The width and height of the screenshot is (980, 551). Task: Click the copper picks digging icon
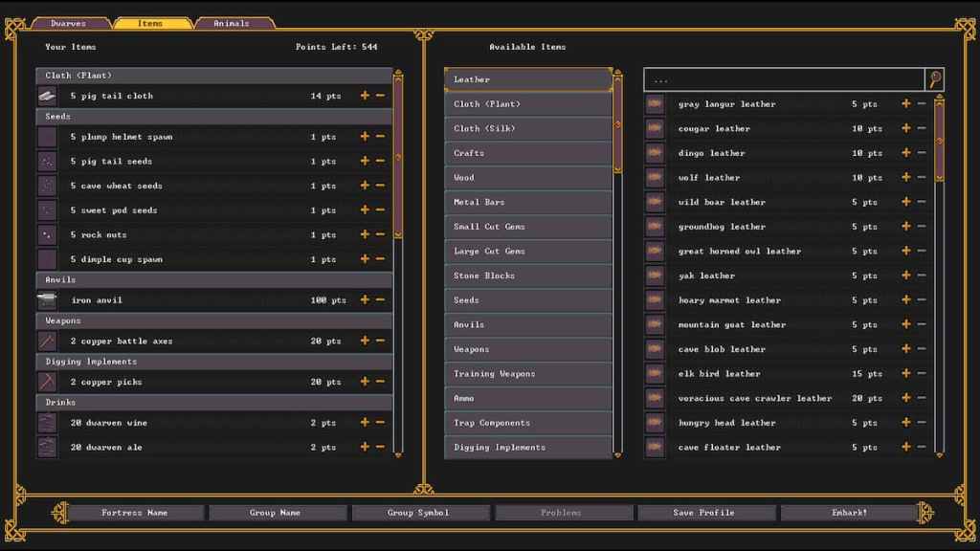point(46,382)
